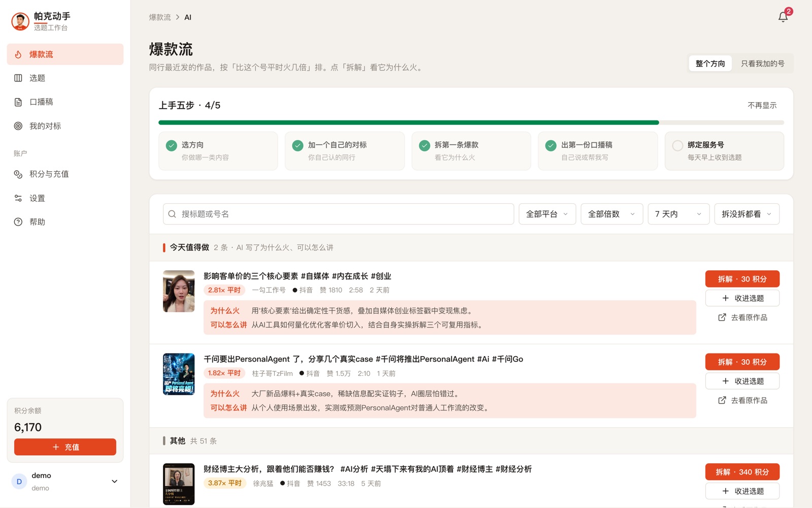Open 口播稿 in the sidebar
The width and height of the screenshot is (812, 508).
coord(65,102)
